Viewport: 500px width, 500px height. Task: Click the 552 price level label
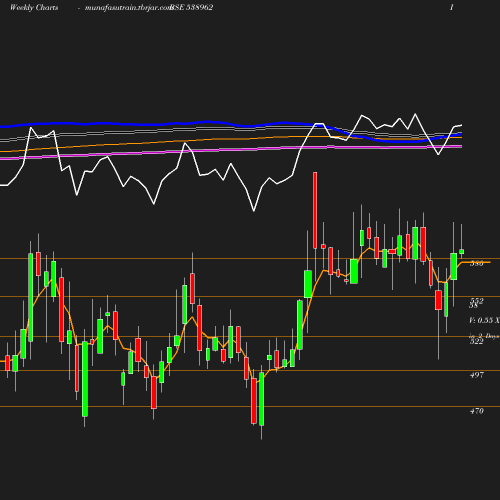pyautogui.click(x=477, y=301)
